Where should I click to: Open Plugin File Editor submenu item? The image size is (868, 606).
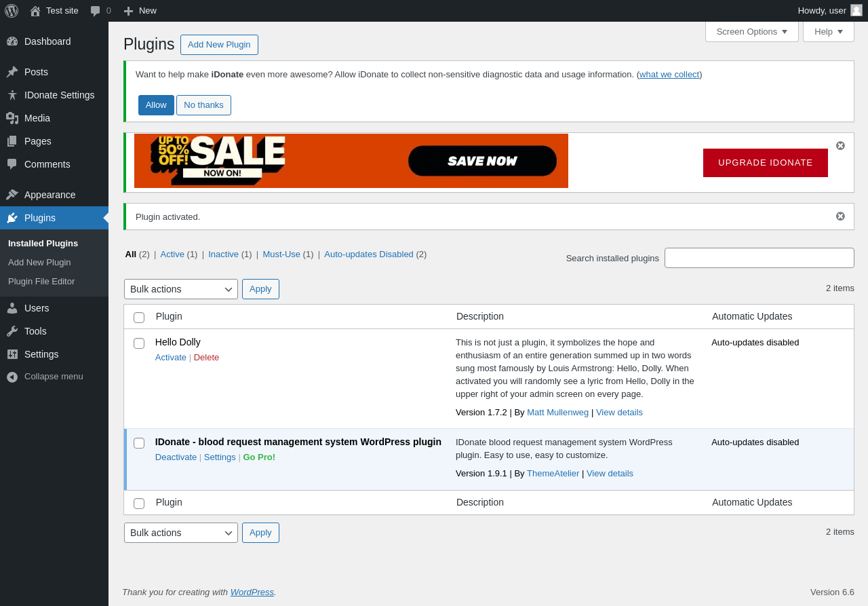point(41,281)
